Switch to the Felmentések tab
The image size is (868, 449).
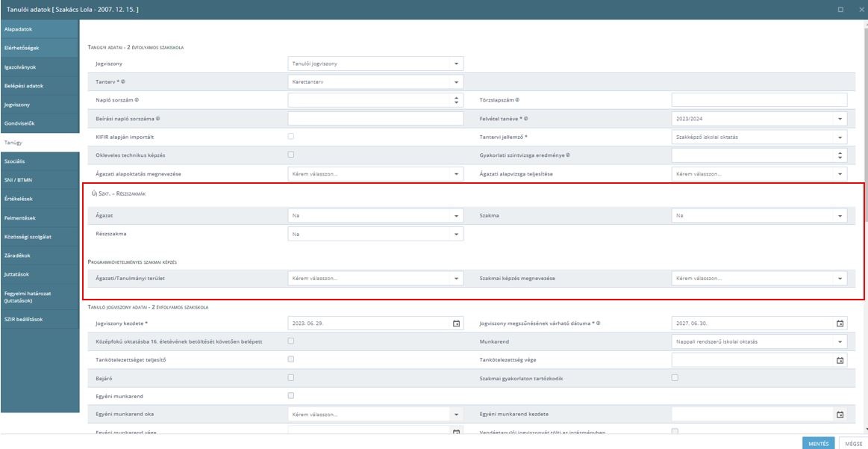(x=40, y=218)
